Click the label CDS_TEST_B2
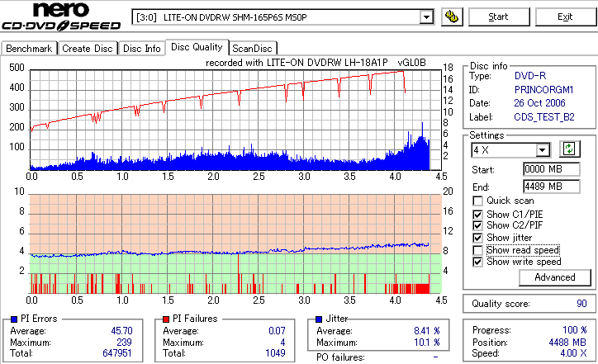The width and height of the screenshot is (598, 364). 544,117
